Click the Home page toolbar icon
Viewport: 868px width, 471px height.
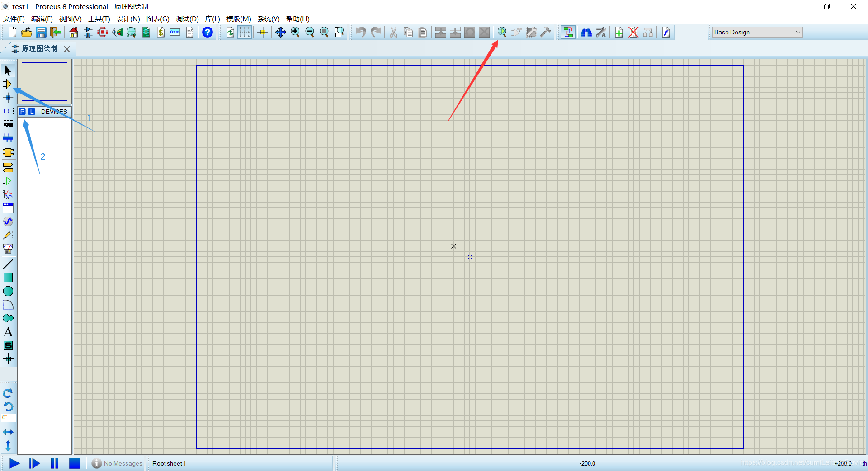(x=74, y=32)
